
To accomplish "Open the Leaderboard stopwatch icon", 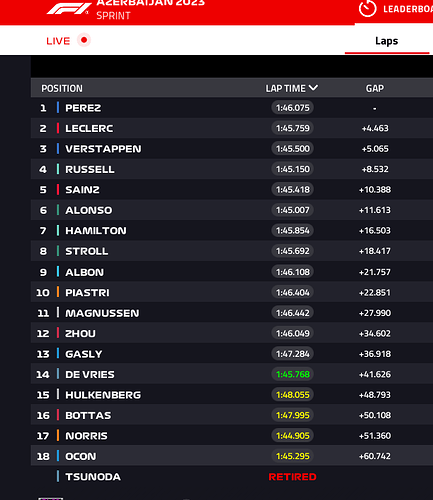I will tap(368, 8).
